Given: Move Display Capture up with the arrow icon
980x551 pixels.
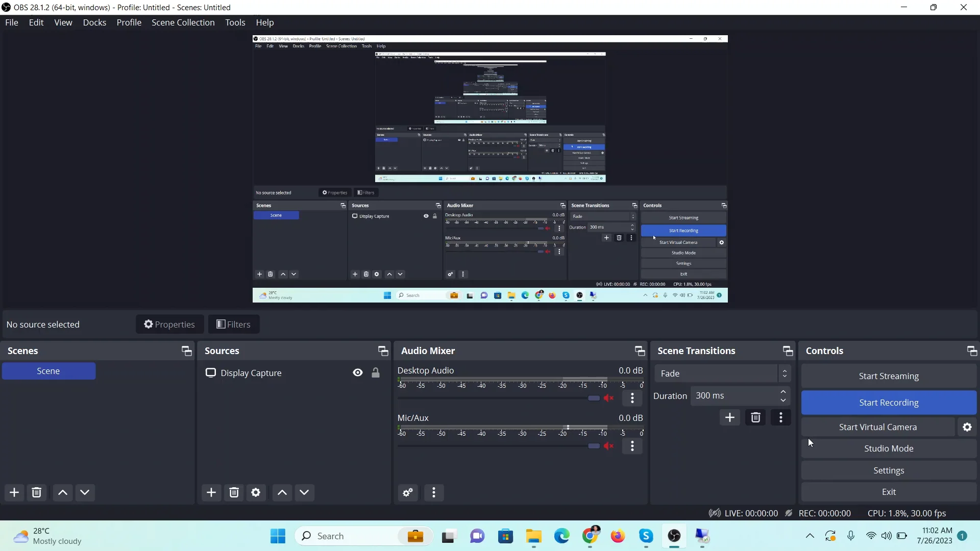Looking at the screenshot, I should click(x=281, y=492).
